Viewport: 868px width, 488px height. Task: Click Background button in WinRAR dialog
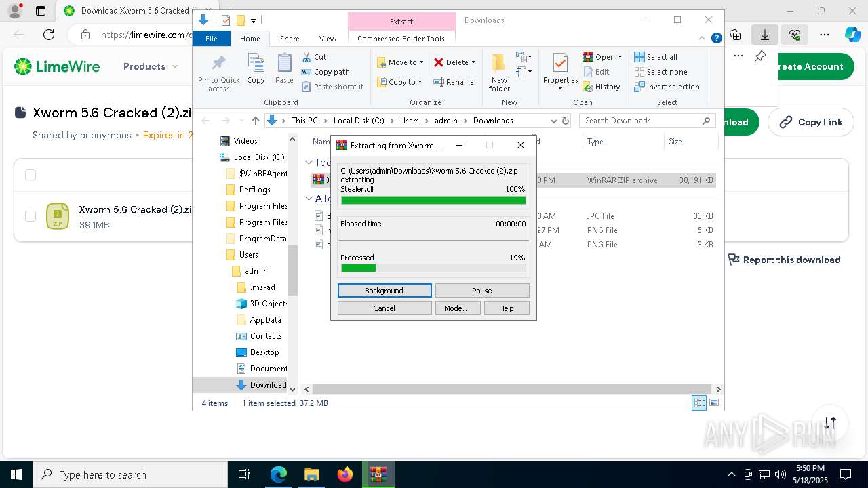384,291
